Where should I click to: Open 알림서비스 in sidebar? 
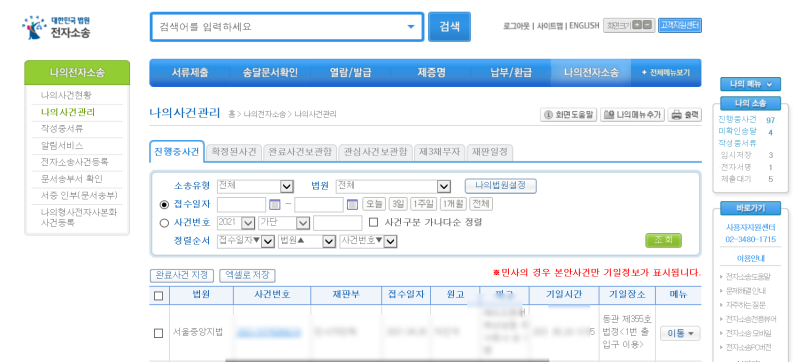[62, 145]
